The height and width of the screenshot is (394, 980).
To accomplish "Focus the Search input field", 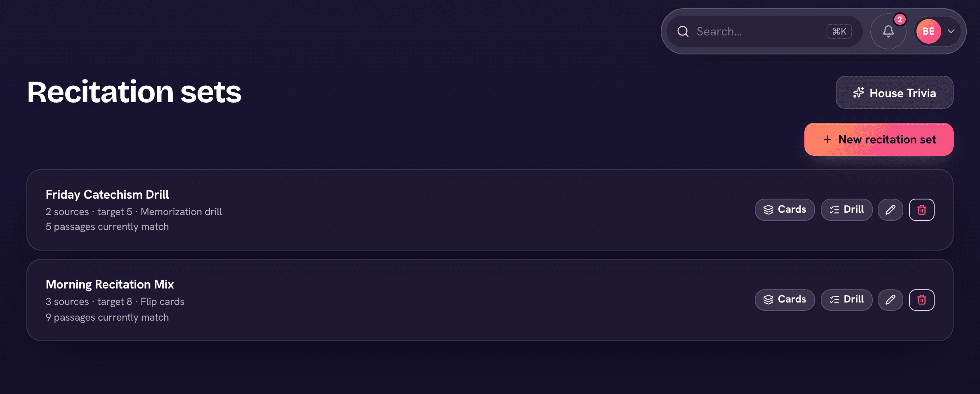I will [764, 31].
